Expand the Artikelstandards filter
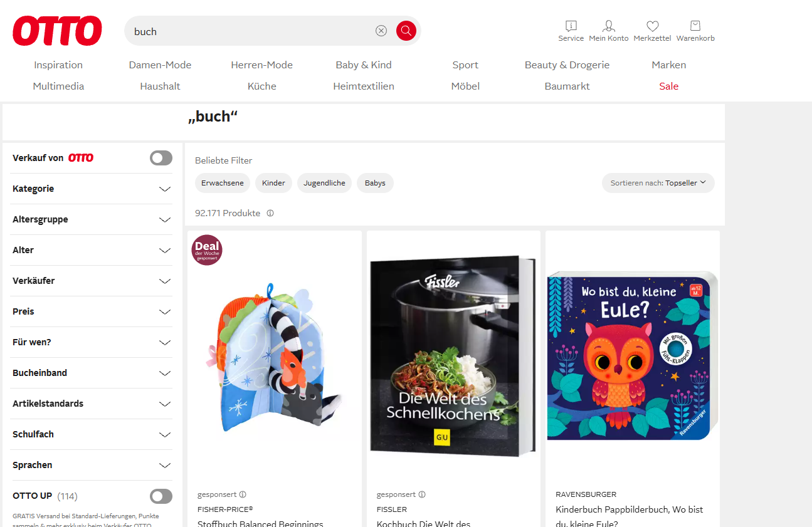Image resolution: width=812 pixels, height=527 pixels. (92, 404)
